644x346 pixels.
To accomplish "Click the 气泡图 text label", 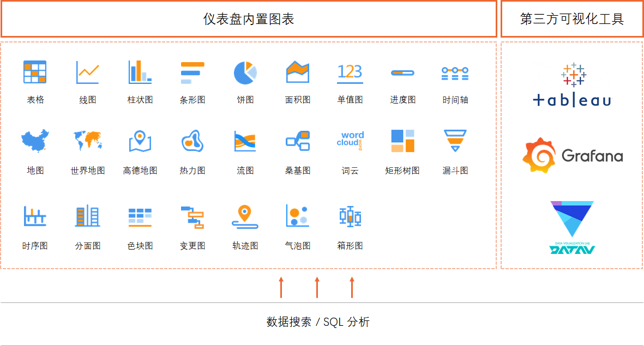I will click(x=298, y=246).
